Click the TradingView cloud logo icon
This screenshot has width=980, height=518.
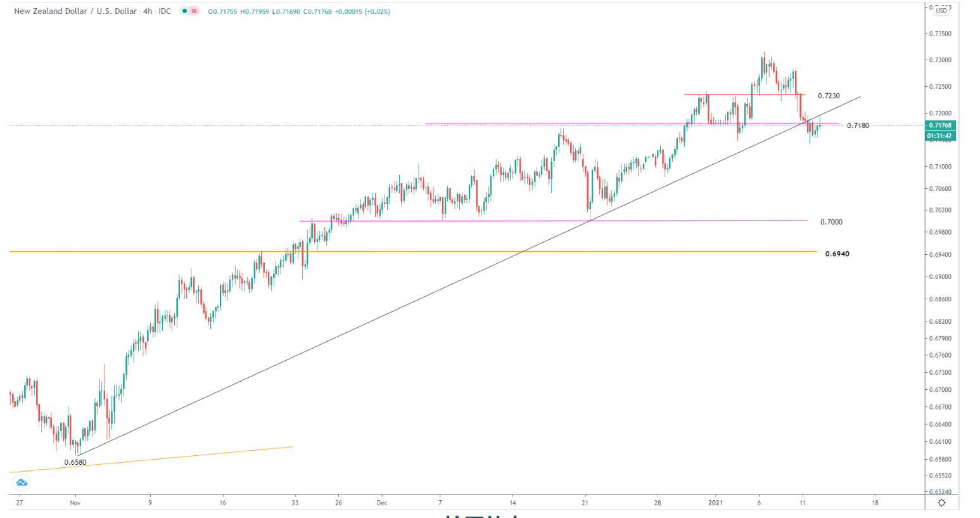22,483
